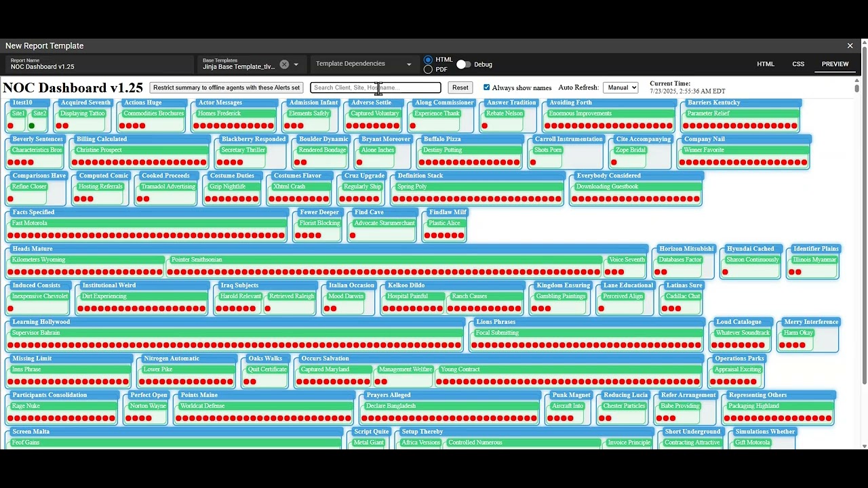Select the Florist Blocking site label
This screenshot has width=868, height=488.
point(319,224)
